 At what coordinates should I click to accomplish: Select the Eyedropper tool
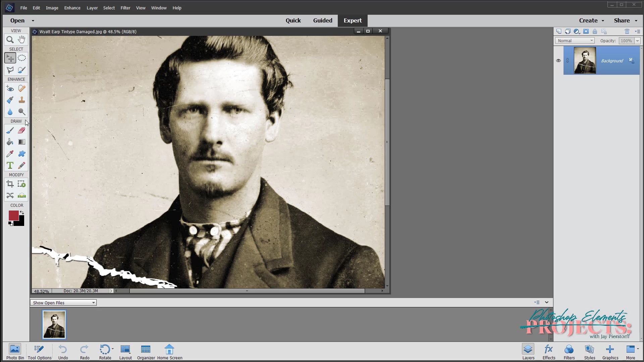(10, 154)
